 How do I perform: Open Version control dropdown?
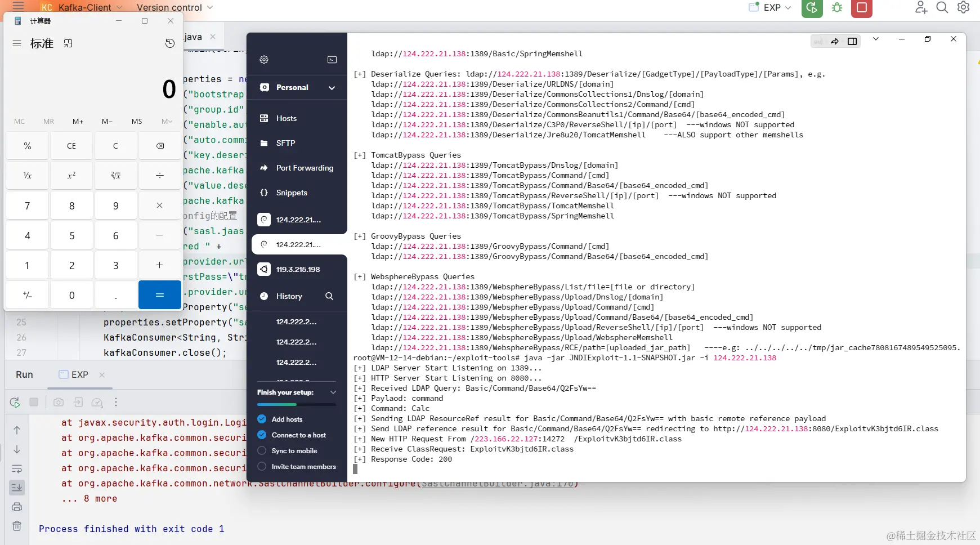[x=175, y=7]
